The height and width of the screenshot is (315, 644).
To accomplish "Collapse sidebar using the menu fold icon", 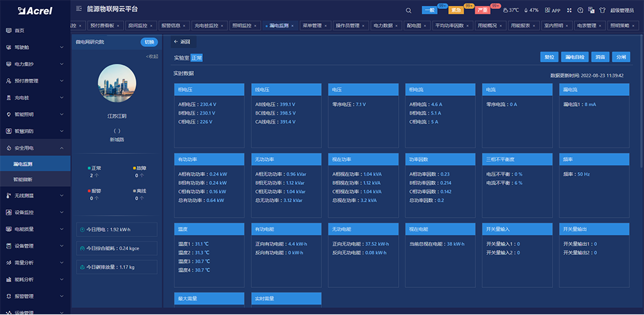I will (x=79, y=10).
